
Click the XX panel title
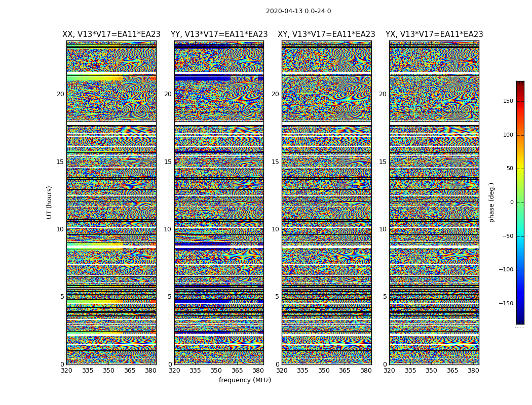[x=111, y=34]
